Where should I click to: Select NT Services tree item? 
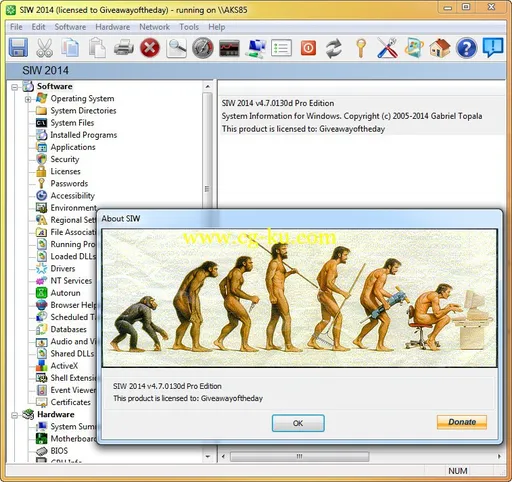[71, 281]
